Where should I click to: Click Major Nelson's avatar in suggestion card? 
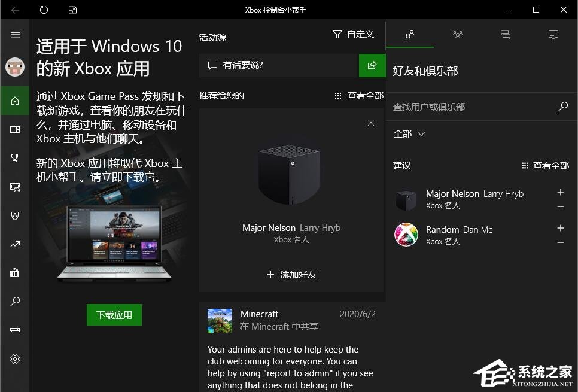pos(290,175)
